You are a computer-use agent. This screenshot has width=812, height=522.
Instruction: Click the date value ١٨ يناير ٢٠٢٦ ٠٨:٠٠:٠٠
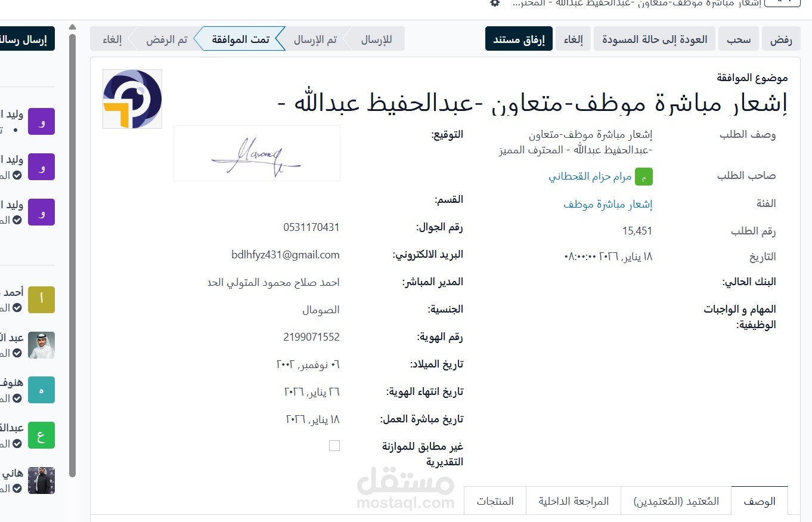click(x=608, y=257)
